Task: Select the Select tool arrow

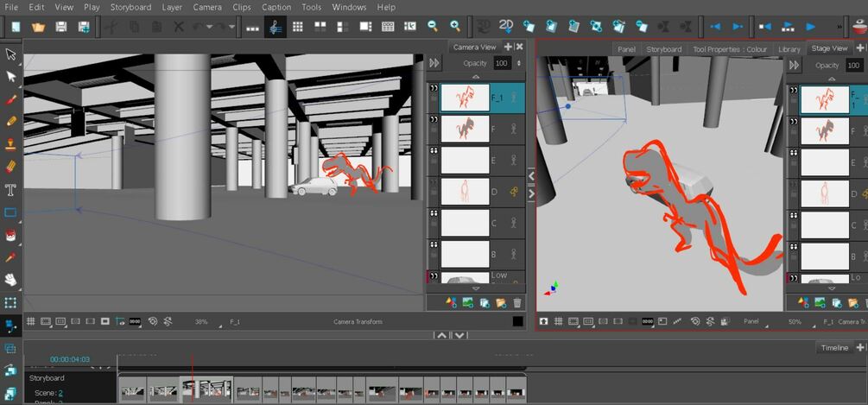Action: tap(10, 54)
